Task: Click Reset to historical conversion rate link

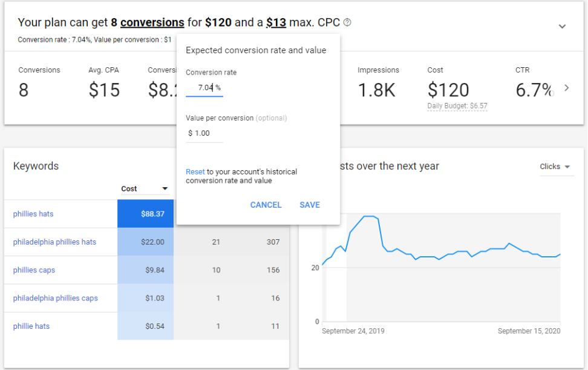Action: (x=195, y=172)
